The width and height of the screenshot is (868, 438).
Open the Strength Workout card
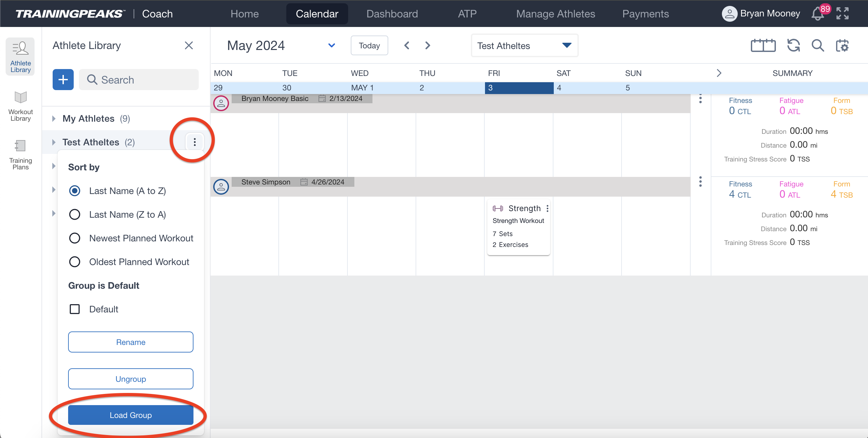point(518,227)
